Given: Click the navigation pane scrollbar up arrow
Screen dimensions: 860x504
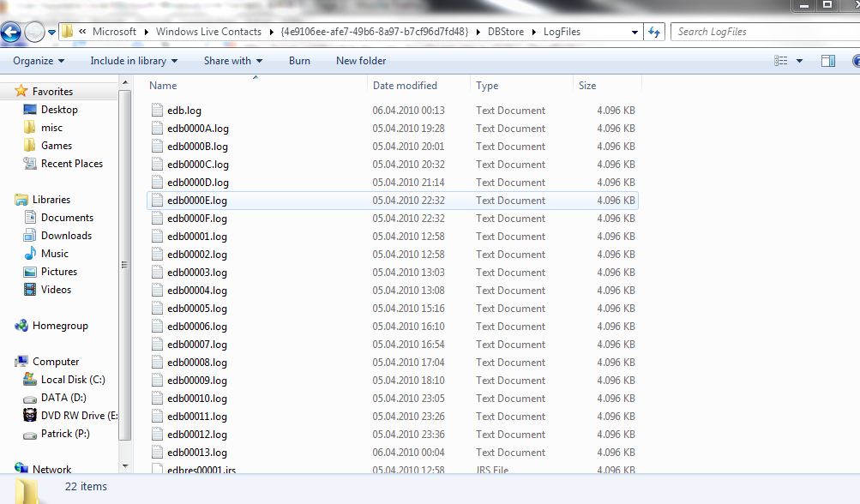Looking at the screenshot, I should pos(125,83).
